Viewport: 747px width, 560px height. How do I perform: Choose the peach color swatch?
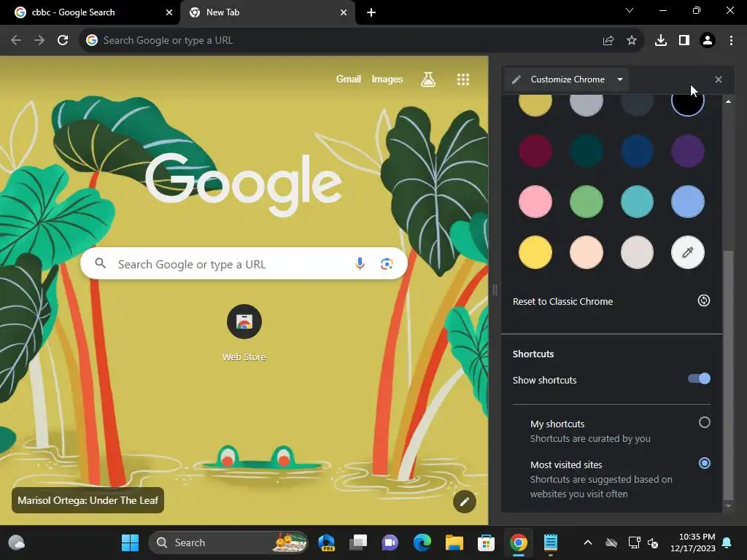[586, 252]
